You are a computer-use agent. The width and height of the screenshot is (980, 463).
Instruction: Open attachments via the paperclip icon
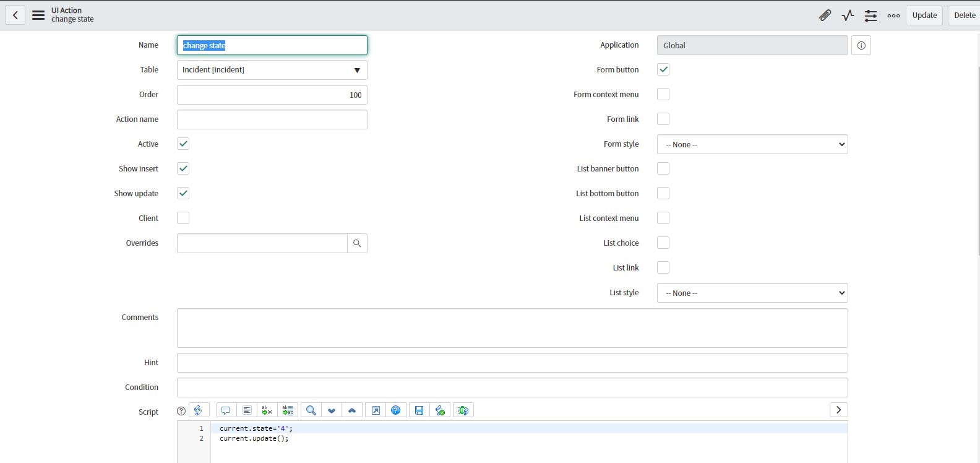pyautogui.click(x=825, y=15)
